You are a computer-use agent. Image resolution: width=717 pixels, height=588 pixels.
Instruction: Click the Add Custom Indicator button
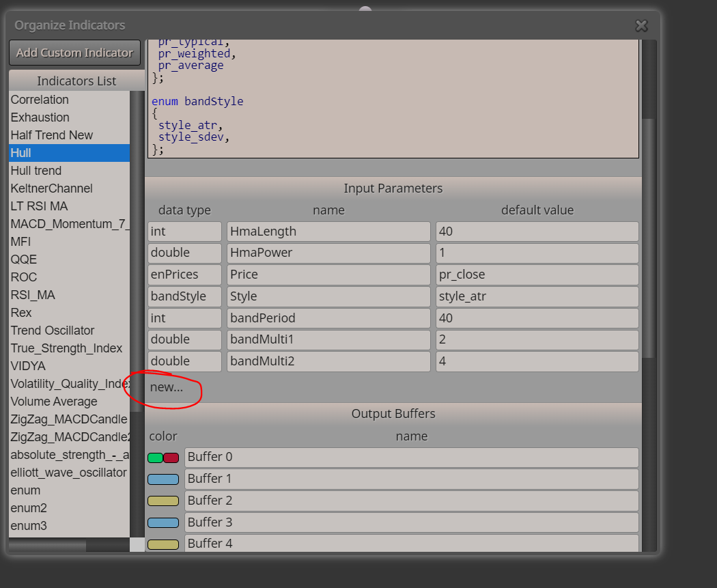coord(74,53)
